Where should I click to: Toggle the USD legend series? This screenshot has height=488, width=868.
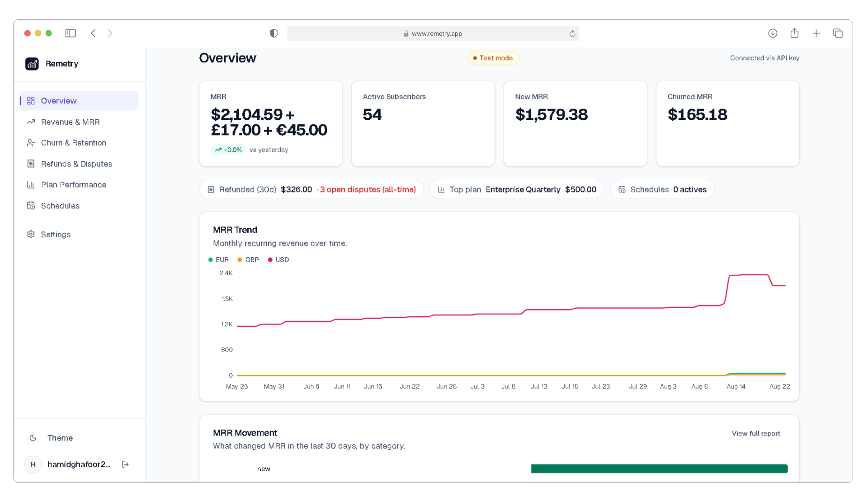click(x=278, y=260)
